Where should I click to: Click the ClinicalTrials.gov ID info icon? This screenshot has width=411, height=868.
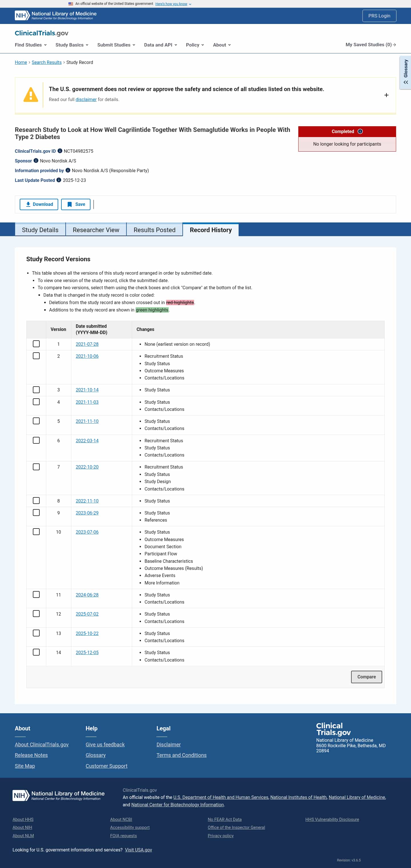click(x=60, y=151)
